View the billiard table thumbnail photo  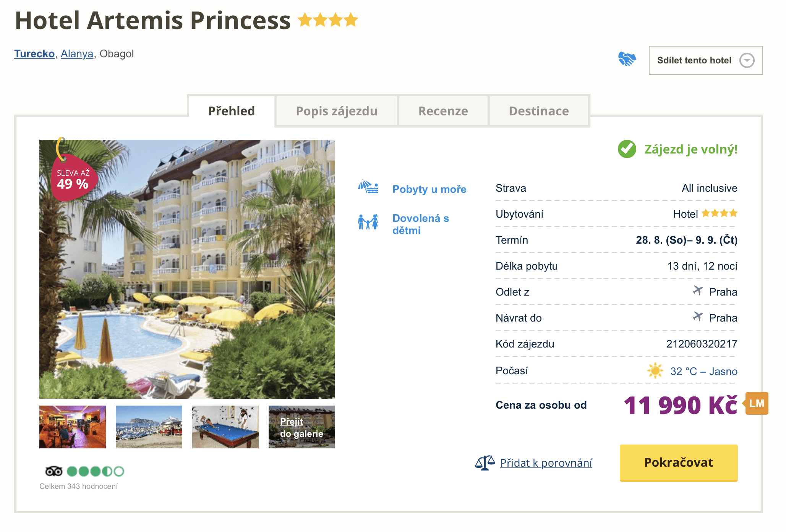pyautogui.click(x=225, y=427)
